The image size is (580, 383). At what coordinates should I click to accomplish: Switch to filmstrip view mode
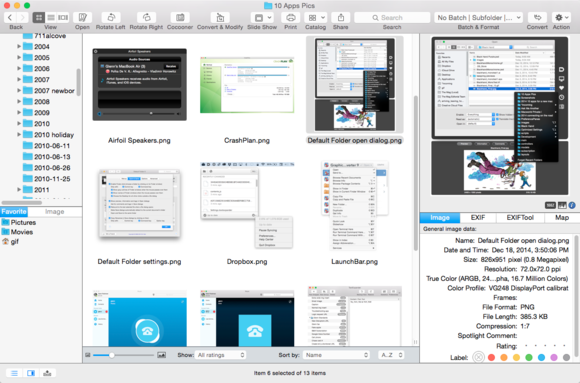click(63, 17)
